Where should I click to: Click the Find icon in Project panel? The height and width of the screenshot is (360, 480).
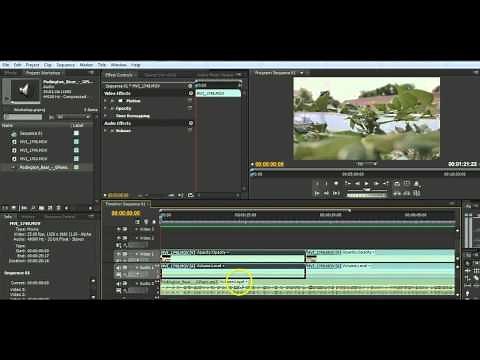33,208
